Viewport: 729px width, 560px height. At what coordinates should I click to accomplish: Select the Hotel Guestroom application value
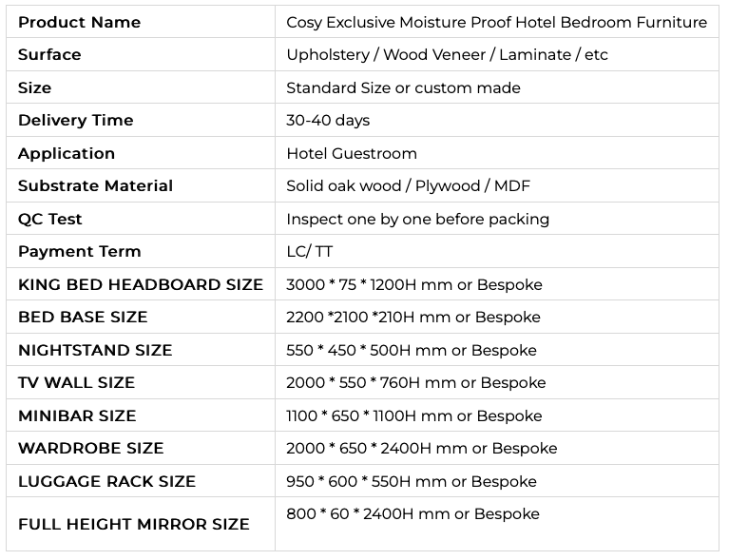click(x=352, y=153)
